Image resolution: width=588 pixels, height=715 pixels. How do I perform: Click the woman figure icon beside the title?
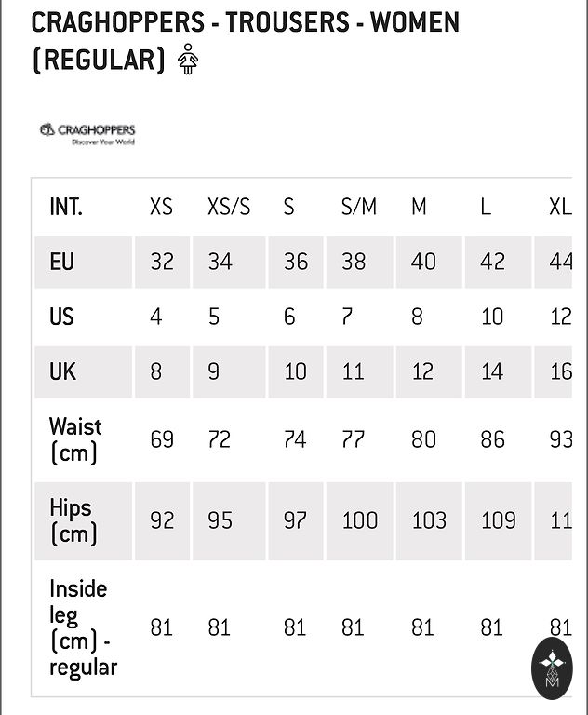188,60
